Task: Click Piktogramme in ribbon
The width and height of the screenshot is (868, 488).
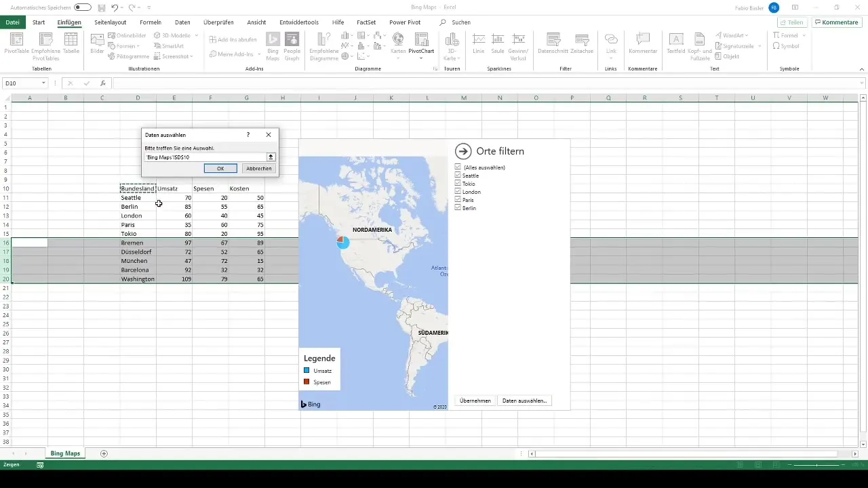Action: (x=129, y=56)
